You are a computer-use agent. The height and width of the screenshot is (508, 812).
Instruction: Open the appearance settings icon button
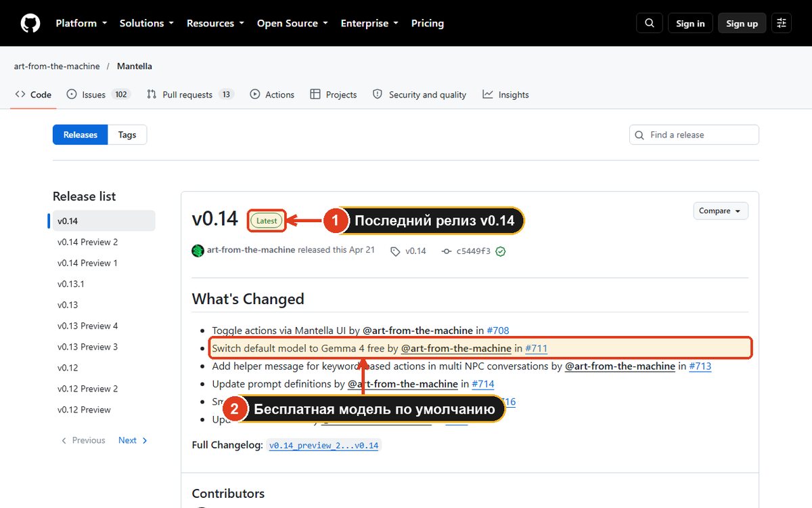[782, 23]
